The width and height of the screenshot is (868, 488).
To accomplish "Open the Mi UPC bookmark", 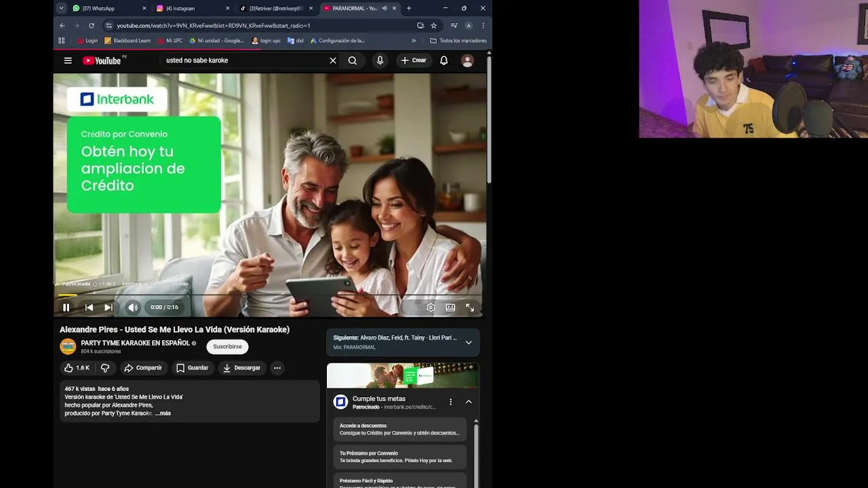I will 170,41.
